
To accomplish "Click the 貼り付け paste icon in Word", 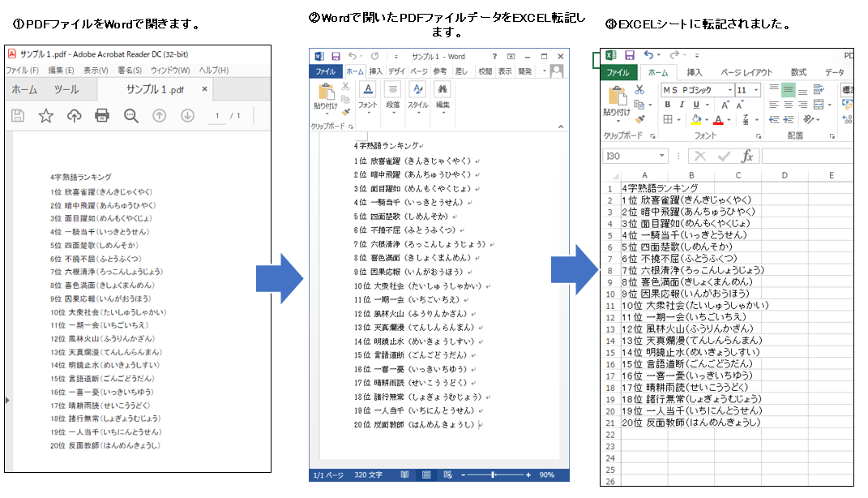I will (326, 92).
